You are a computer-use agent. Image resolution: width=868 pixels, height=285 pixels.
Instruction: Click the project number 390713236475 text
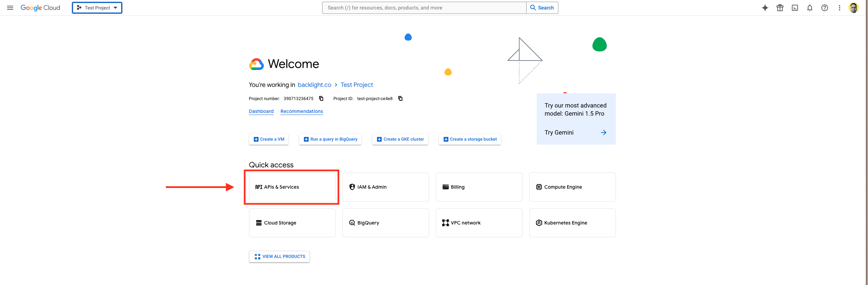[298, 99]
